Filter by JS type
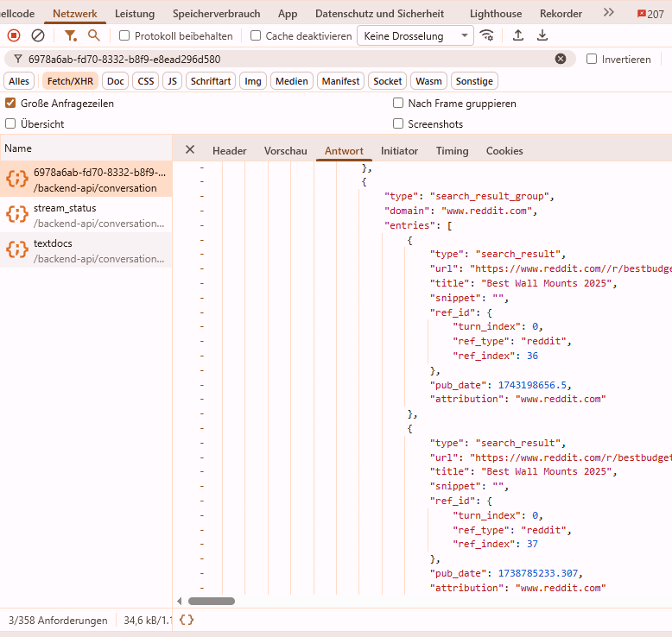This screenshot has height=637, width=672. 172,81
